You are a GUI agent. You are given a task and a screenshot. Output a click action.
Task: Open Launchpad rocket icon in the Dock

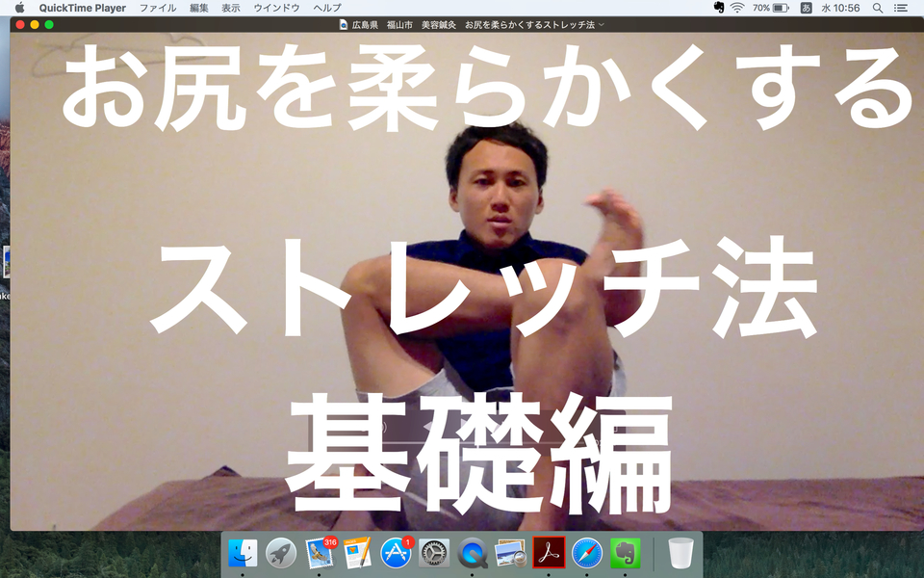click(x=281, y=553)
